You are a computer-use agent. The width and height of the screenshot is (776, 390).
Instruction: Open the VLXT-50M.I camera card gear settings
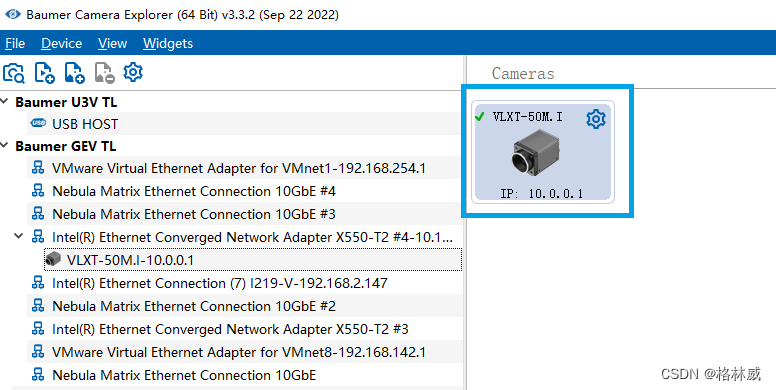596,119
